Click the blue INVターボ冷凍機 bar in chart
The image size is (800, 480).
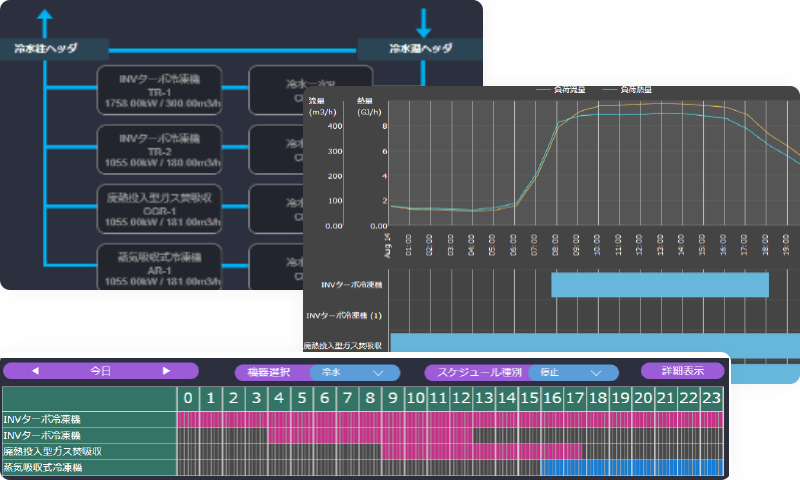click(660, 285)
